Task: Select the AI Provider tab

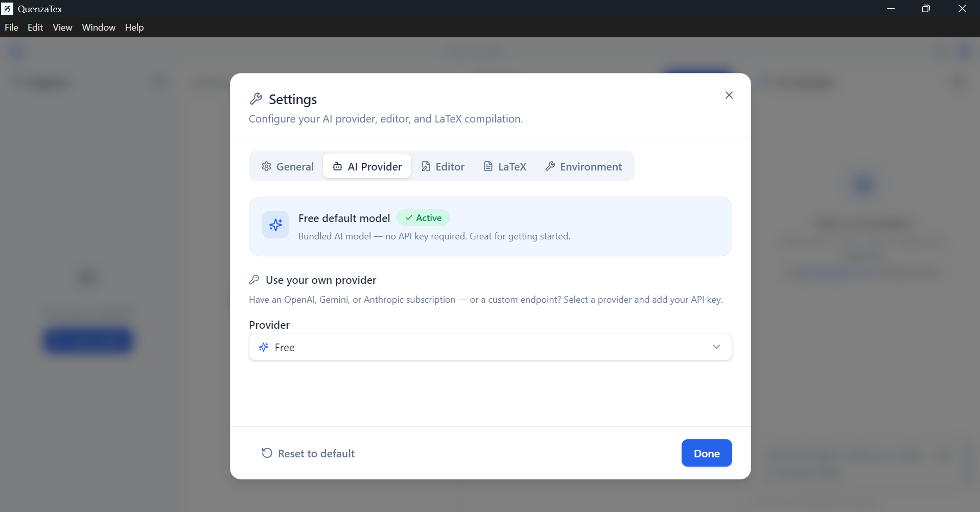Action: [x=367, y=166]
